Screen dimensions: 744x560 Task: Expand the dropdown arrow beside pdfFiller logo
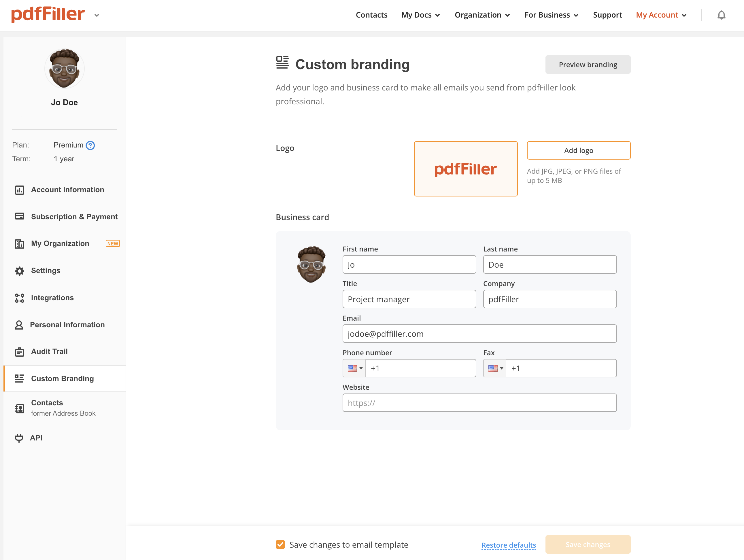(x=97, y=15)
